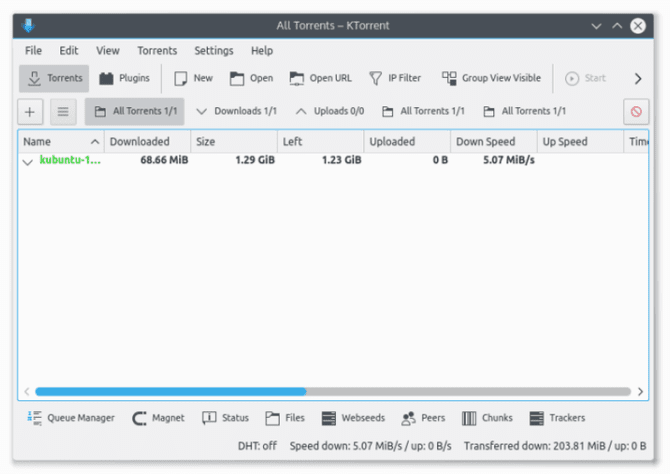Open the Torrents menu
The width and height of the screenshot is (670, 474).
coord(157,51)
